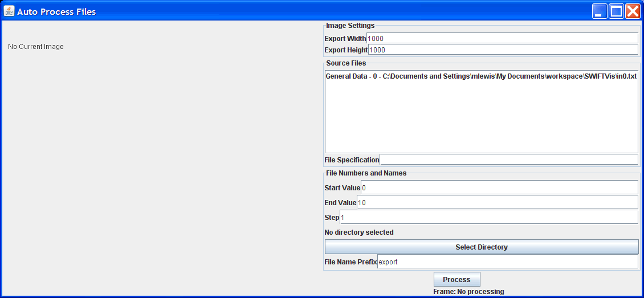The height and width of the screenshot is (298, 644).
Task: Close the Auto Process Files window
Action: 633,11
